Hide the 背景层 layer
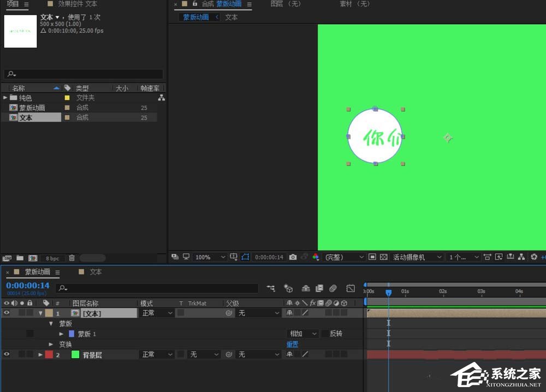Viewport: 546px width, 392px height. pos(7,354)
